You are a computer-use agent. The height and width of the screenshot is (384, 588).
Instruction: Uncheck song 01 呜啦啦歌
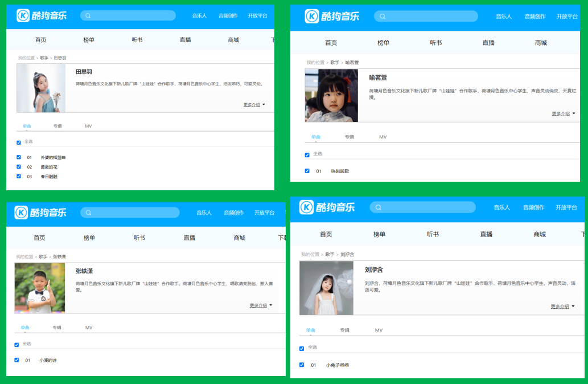point(307,171)
